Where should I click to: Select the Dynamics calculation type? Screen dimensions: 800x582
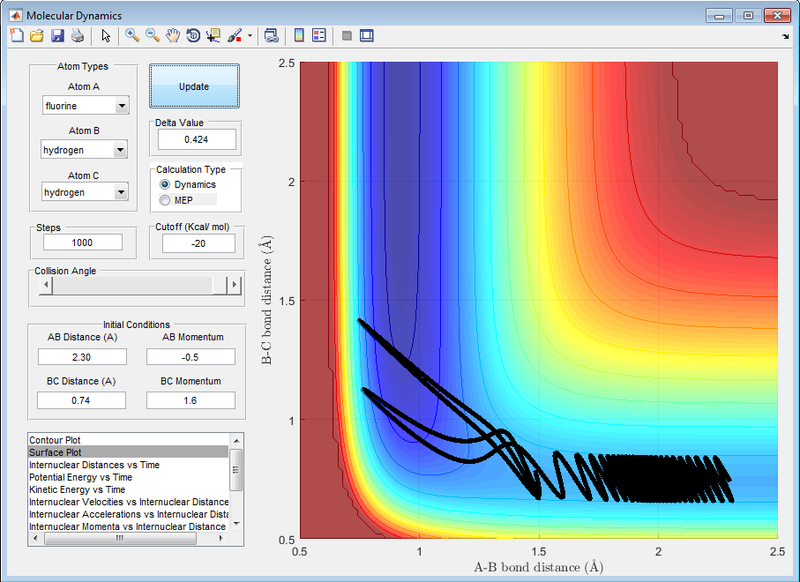pyautogui.click(x=165, y=185)
